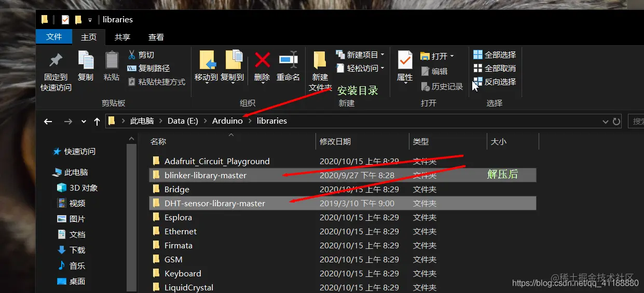Select the Esplora folder
This screenshot has width=644, height=293.
click(x=342, y=217)
